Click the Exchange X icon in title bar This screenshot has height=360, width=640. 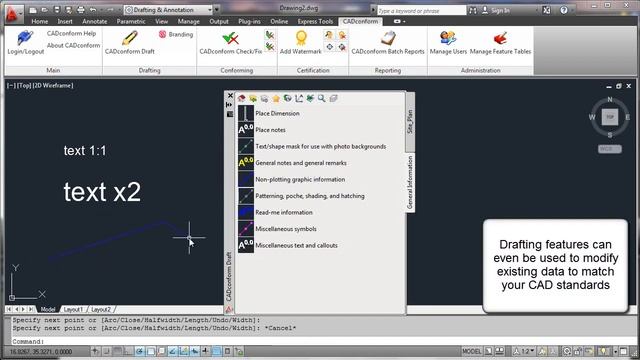pyautogui.click(x=547, y=10)
